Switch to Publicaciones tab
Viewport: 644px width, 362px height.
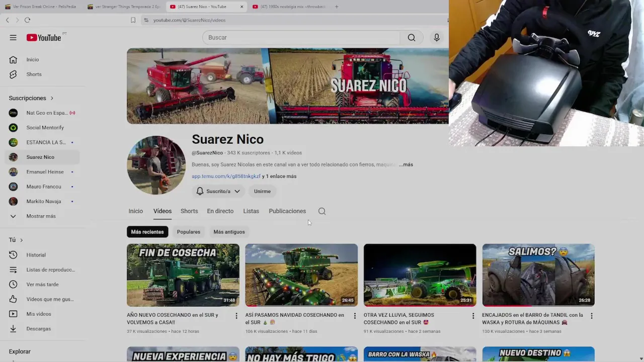(287, 211)
